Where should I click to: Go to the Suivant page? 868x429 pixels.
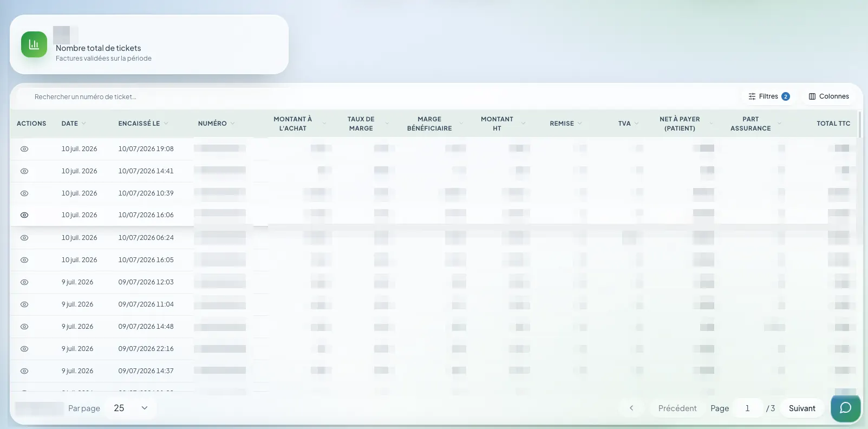coord(802,408)
